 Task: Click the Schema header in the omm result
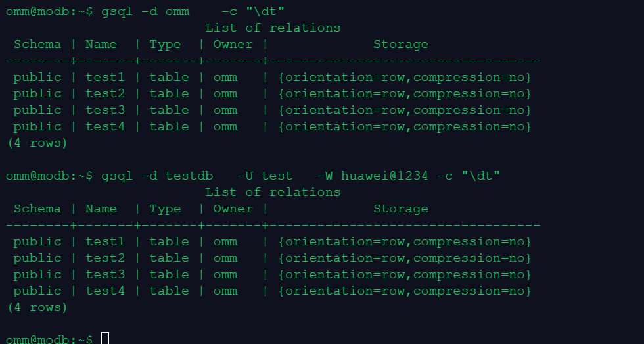(x=37, y=45)
